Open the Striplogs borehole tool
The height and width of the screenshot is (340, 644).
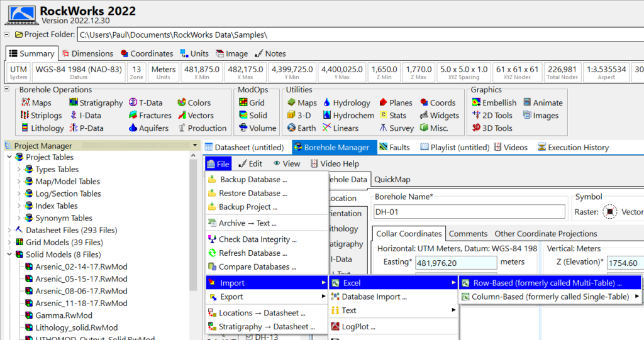click(x=42, y=116)
